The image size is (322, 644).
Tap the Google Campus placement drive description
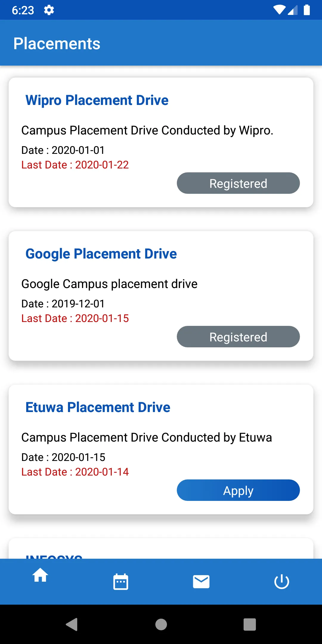pos(109,284)
